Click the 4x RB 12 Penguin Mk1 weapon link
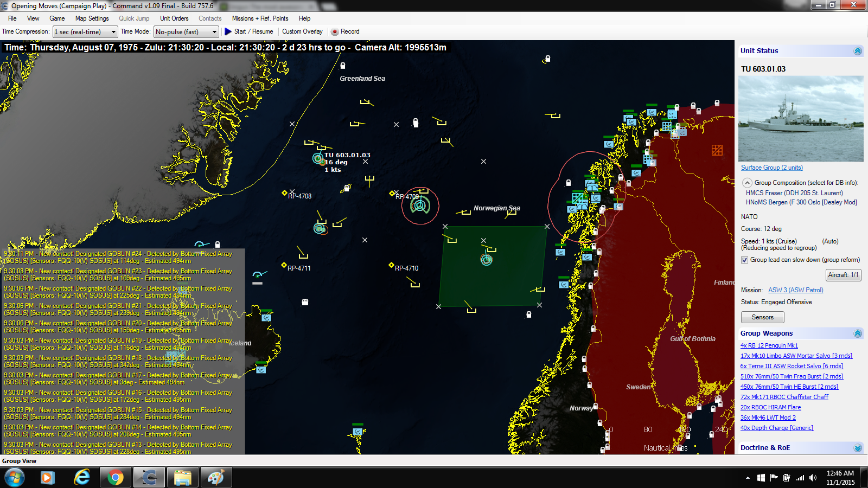 point(769,345)
